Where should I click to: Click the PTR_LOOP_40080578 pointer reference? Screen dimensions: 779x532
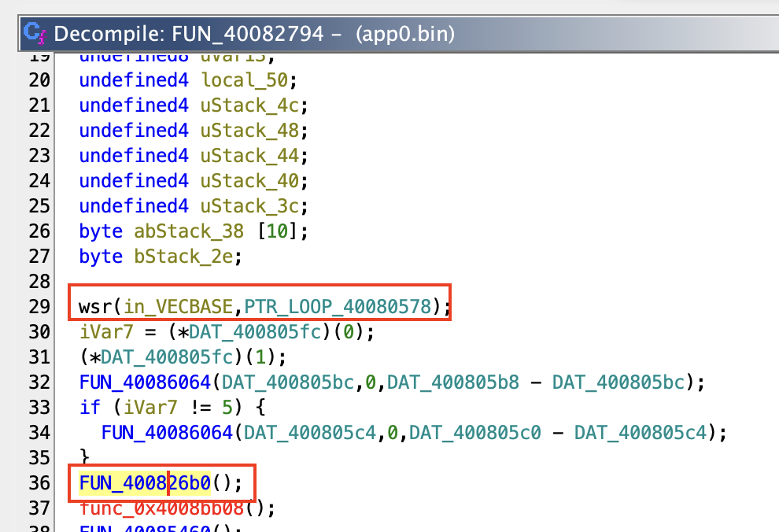(342, 307)
